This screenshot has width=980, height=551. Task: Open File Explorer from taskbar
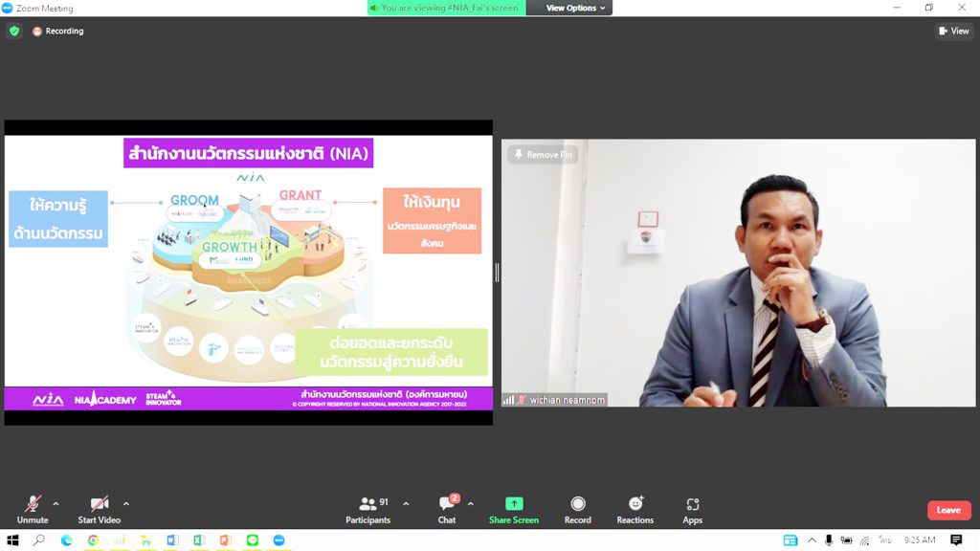(x=145, y=540)
